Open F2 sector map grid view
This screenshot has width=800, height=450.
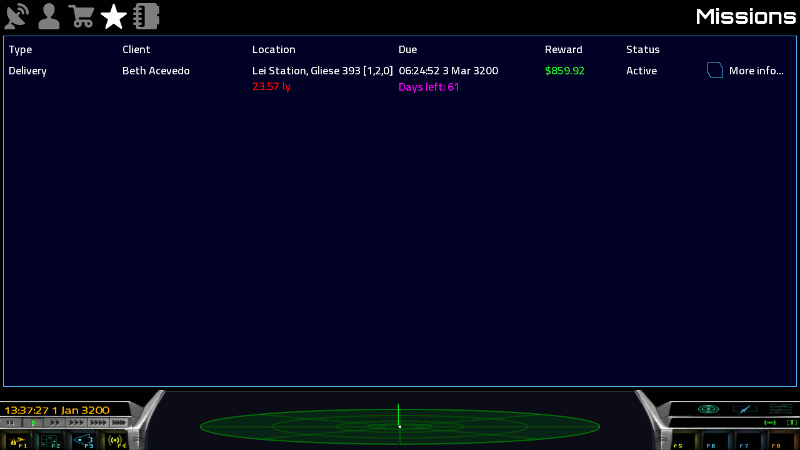point(50,441)
